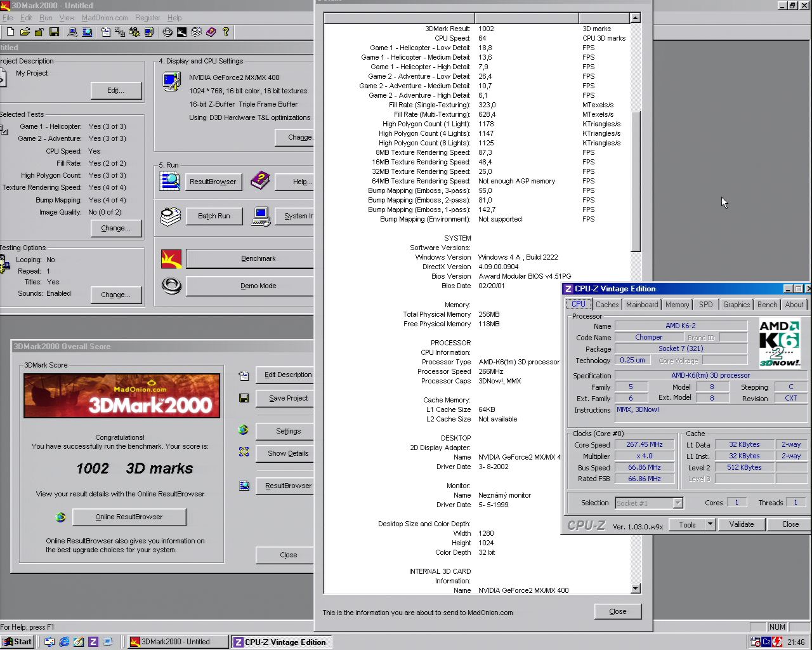The image size is (812, 650).
Task: Click the Batch Run stack toolbar icon
Action: click(x=197, y=32)
